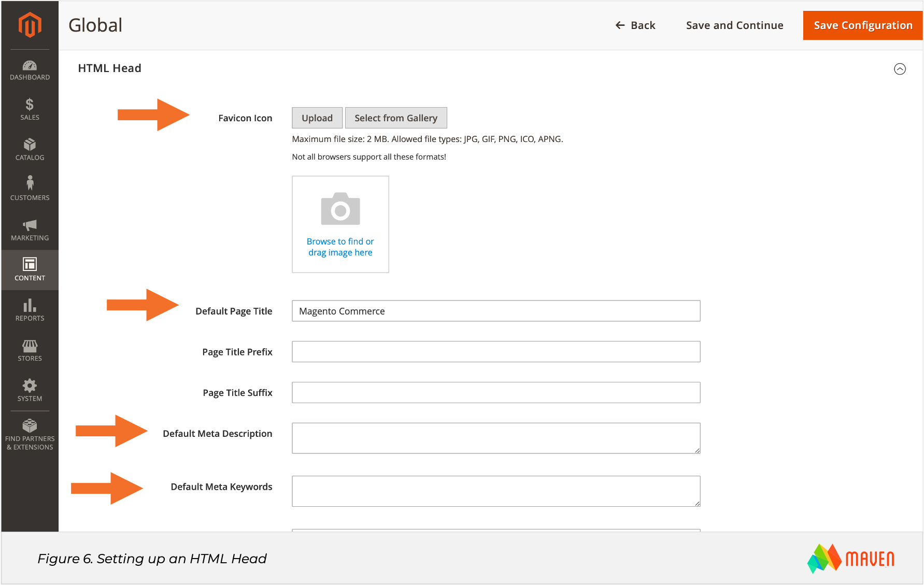Click the camera image placeholder
The width and height of the screenshot is (924, 585).
tap(340, 209)
